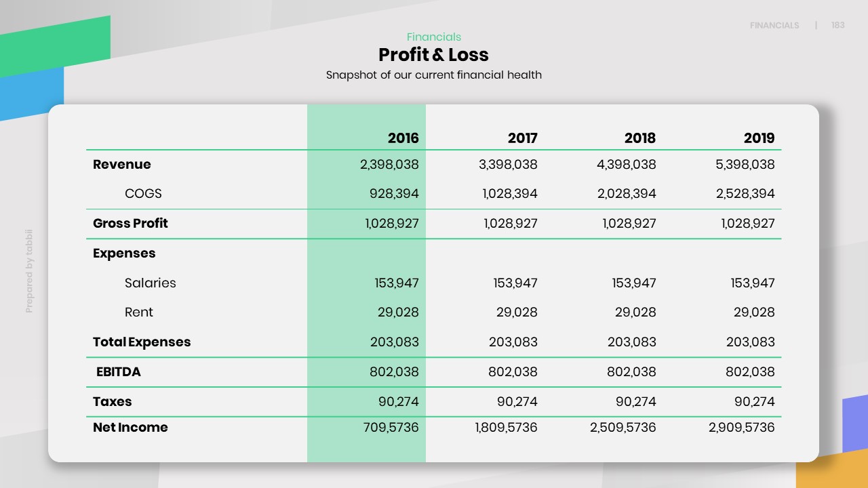Click the 2018 column header
The height and width of the screenshot is (488, 868).
coord(639,138)
